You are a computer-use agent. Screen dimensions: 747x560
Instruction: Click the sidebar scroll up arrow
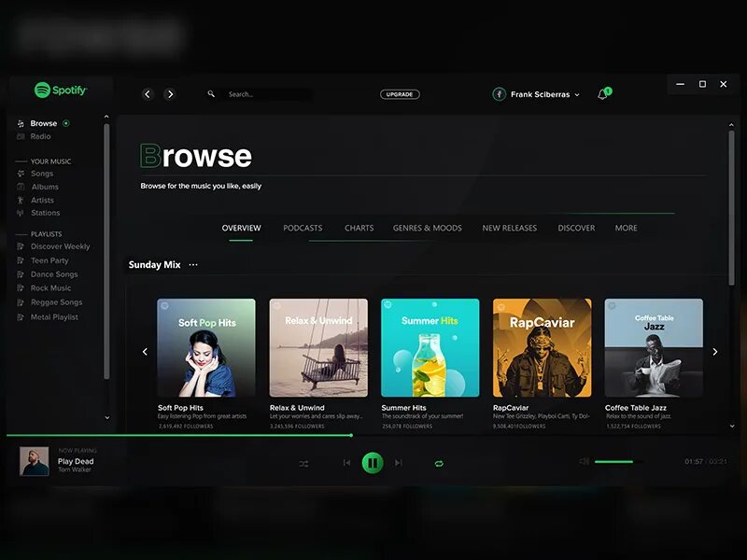(106, 117)
